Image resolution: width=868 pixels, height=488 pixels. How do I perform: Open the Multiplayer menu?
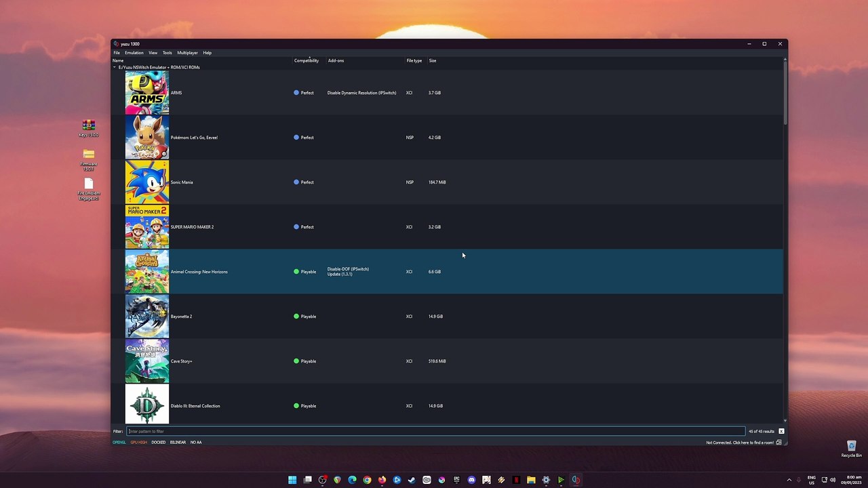coord(188,53)
